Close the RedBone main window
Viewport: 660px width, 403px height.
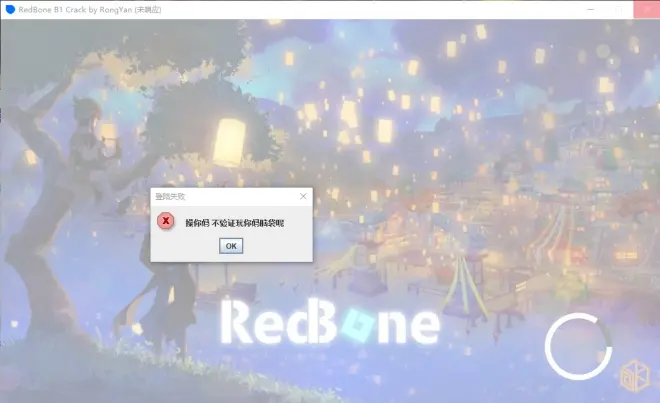(x=645, y=9)
